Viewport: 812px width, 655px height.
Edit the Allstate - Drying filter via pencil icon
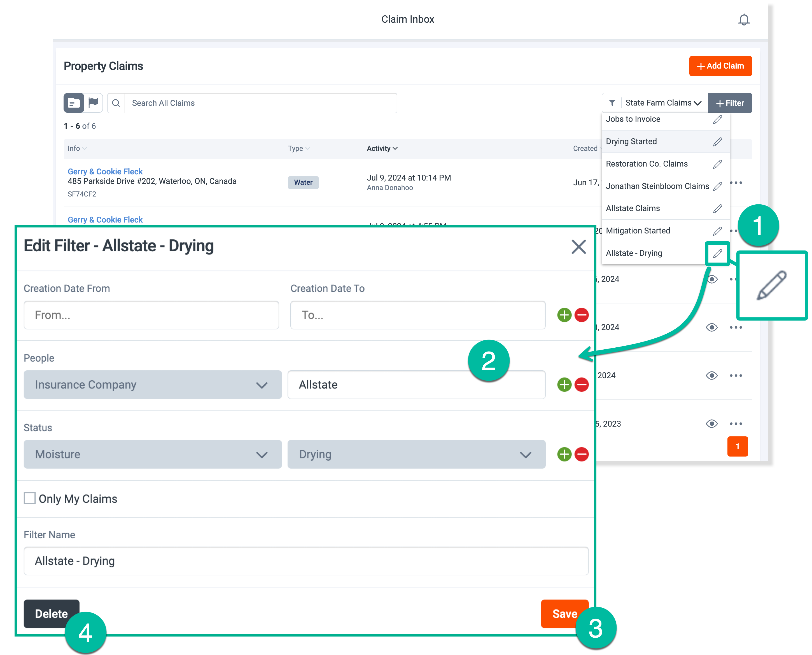(x=717, y=253)
